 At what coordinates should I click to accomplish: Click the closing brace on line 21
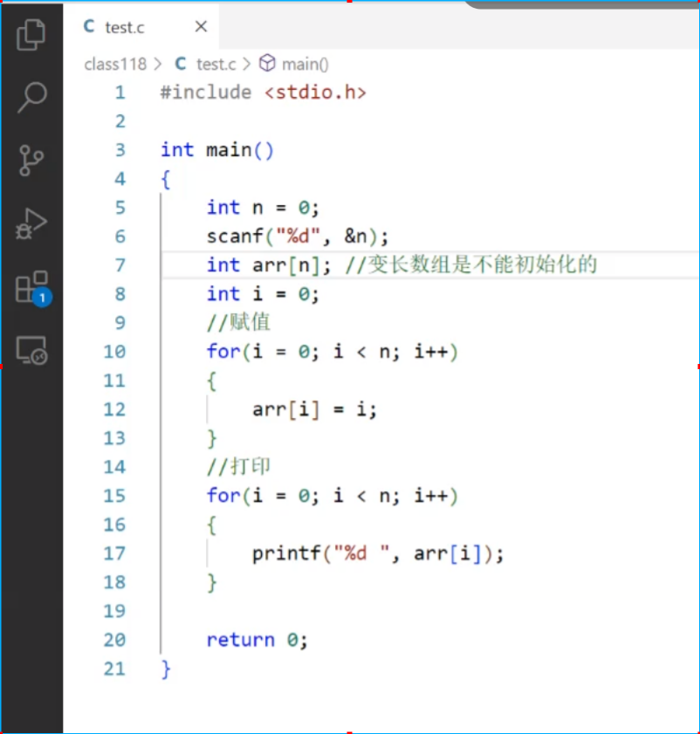click(166, 669)
